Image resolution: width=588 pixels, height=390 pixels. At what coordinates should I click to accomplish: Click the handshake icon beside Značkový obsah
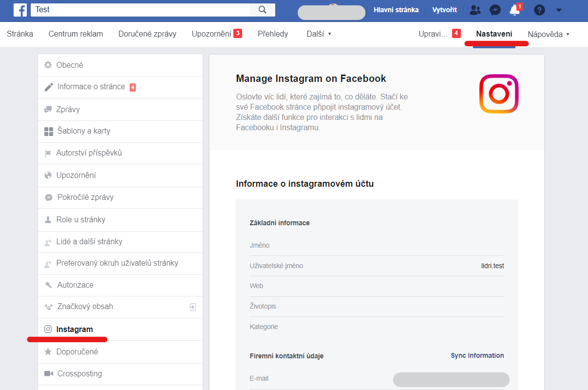click(x=48, y=307)
